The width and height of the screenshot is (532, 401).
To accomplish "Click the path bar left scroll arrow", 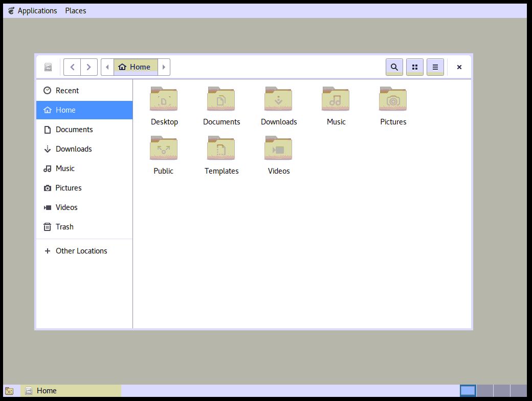I will [107, 67].
